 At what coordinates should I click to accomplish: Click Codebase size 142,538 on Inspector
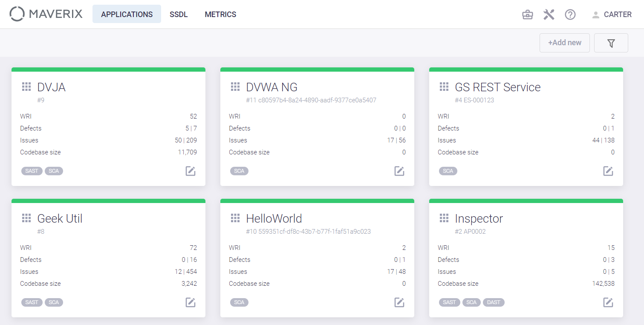(x=604, y=284)
